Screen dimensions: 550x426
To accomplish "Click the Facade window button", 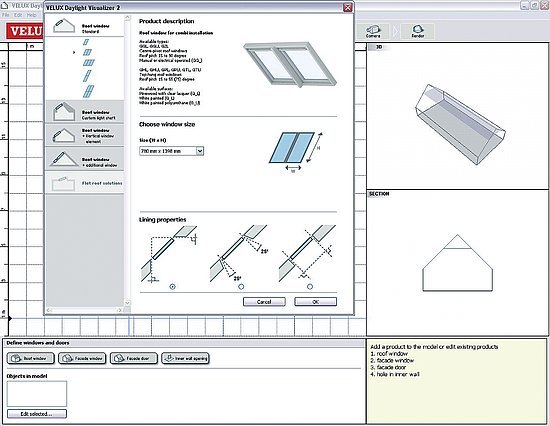I will [x=82, y=358].
